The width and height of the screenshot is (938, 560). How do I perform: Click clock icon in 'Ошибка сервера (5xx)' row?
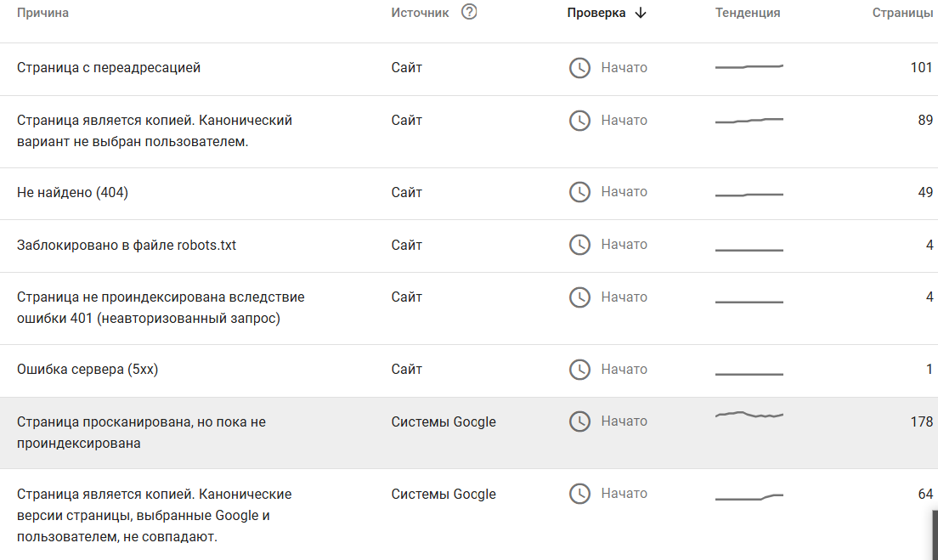[x=579, y=370]
